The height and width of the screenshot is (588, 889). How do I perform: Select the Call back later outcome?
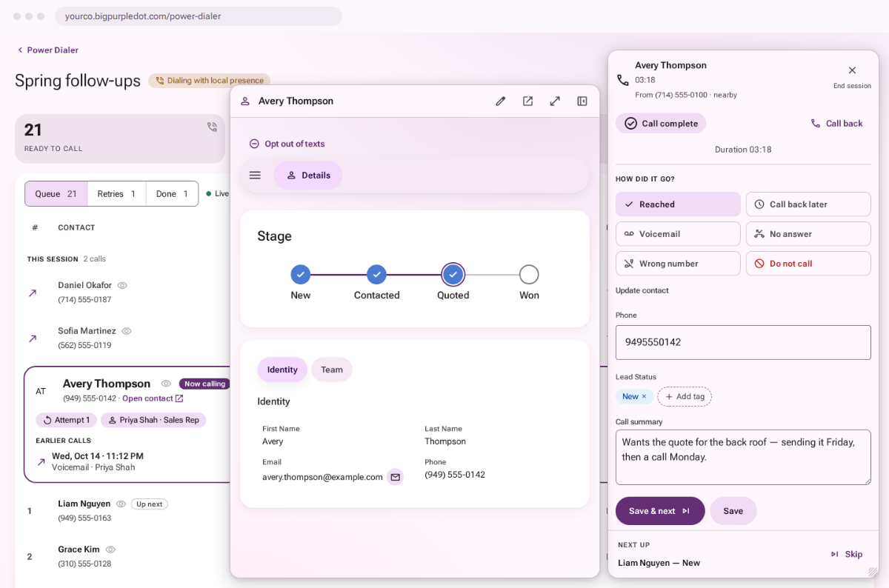point(808,204)
